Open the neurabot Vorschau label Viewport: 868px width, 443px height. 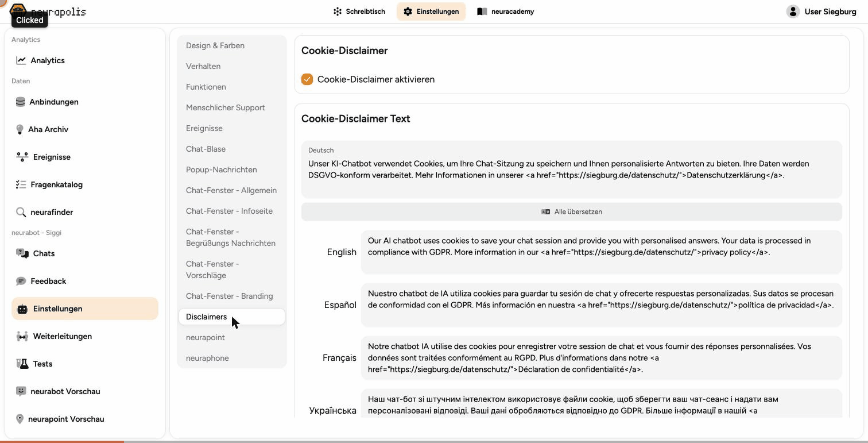pos(65,391)
